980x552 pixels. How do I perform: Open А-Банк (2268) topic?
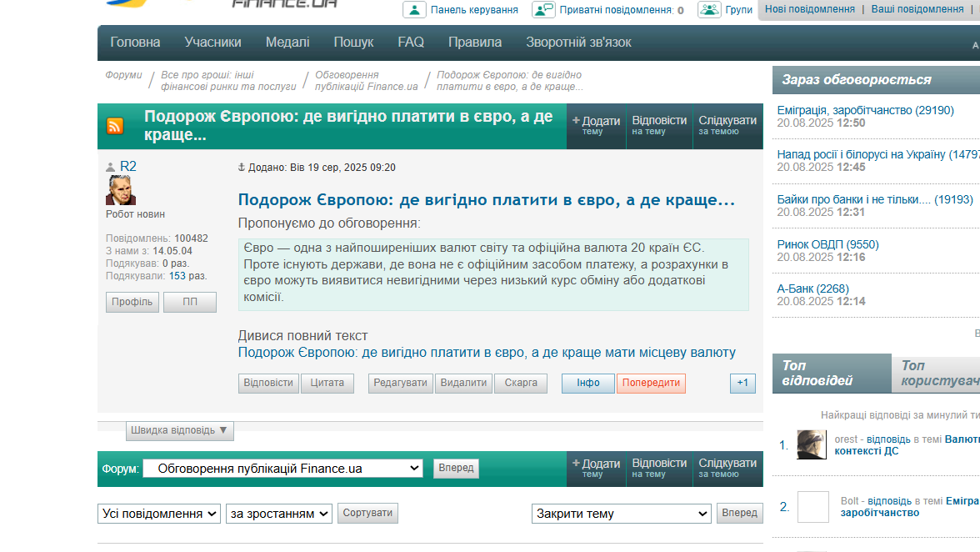[x=813, y=289]
